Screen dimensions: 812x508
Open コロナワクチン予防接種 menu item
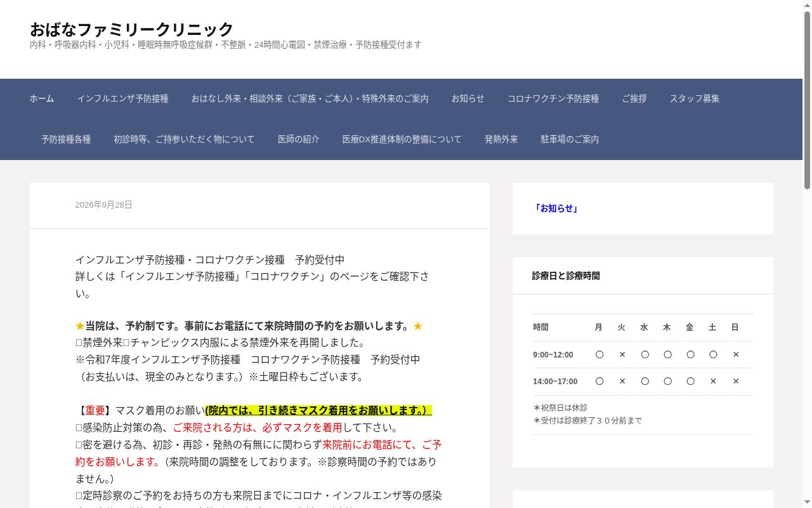tap(553, 98)
